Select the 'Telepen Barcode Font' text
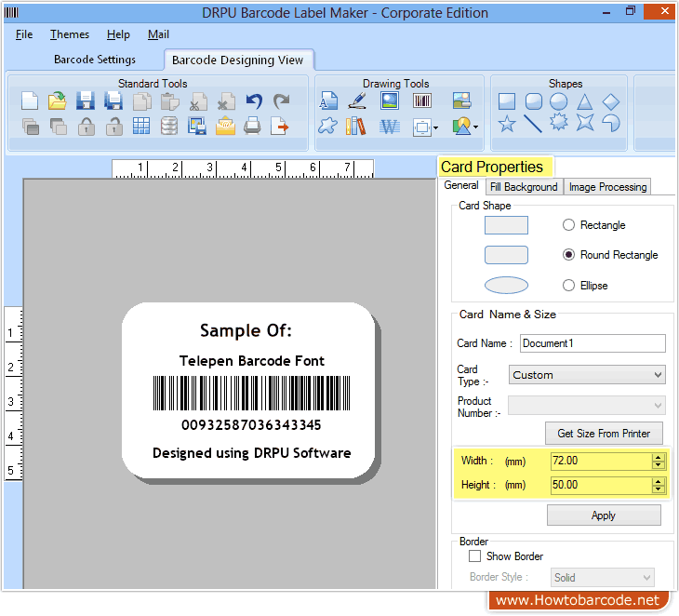This screenshot has width=679, height=616. 251,360
